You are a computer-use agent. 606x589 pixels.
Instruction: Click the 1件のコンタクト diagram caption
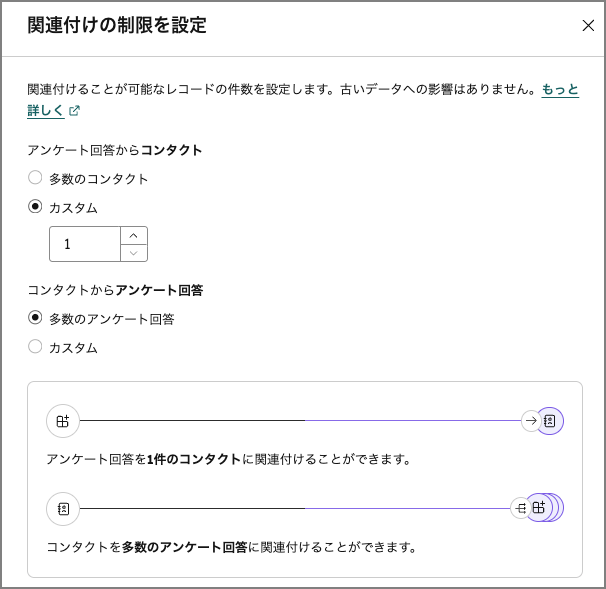coord(195,460)
